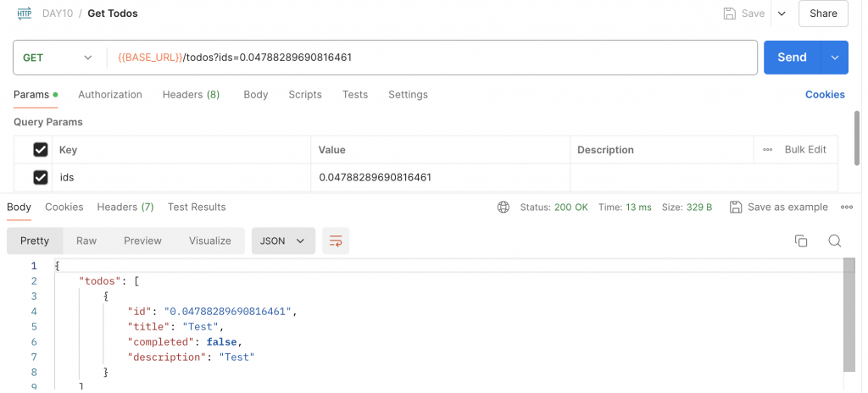Select the Raw view

86,241
